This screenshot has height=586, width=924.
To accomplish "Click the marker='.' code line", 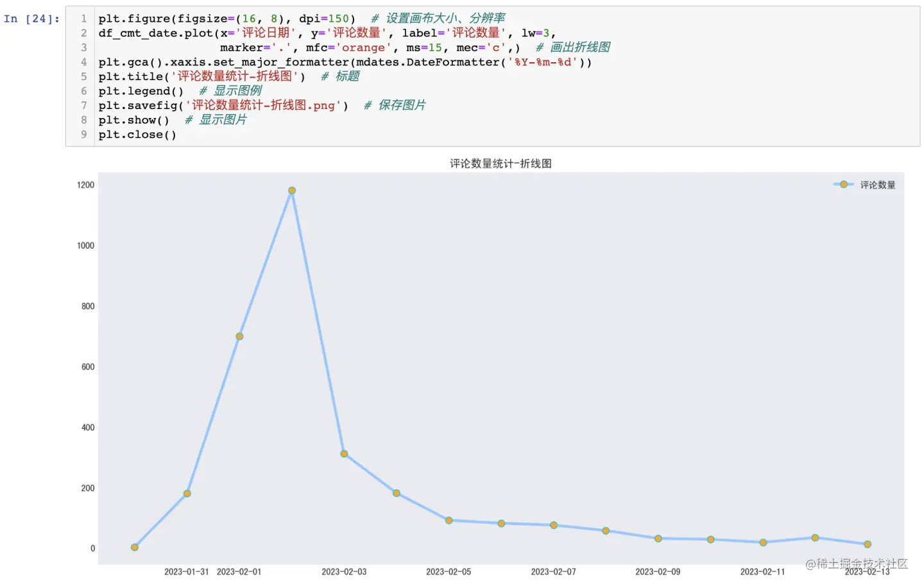I will pos(415,47).
